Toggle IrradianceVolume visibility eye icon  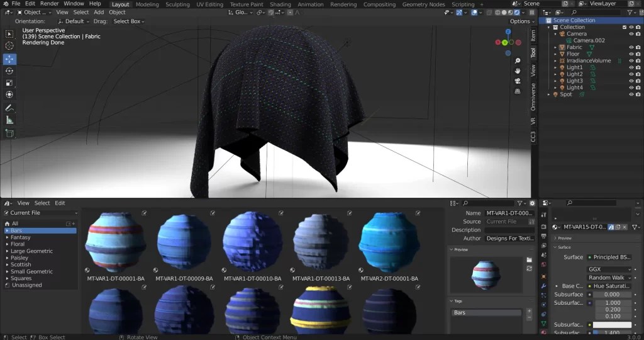point(631,61)
